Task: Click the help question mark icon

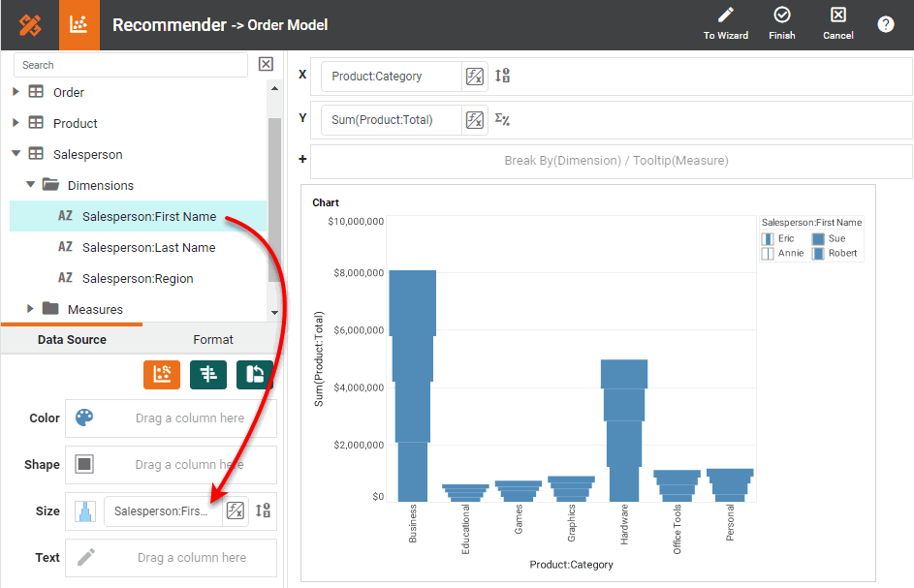Action: pyautogui.click(x=885, y=24)
